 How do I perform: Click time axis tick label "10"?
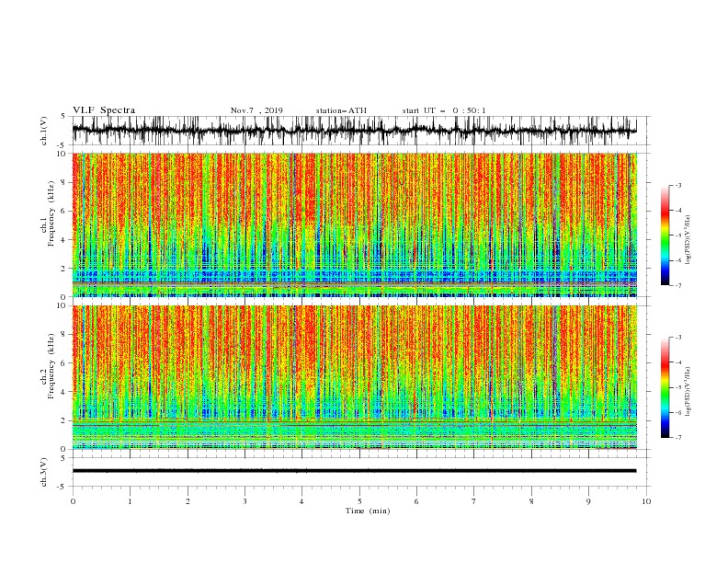tap(646, 501)
